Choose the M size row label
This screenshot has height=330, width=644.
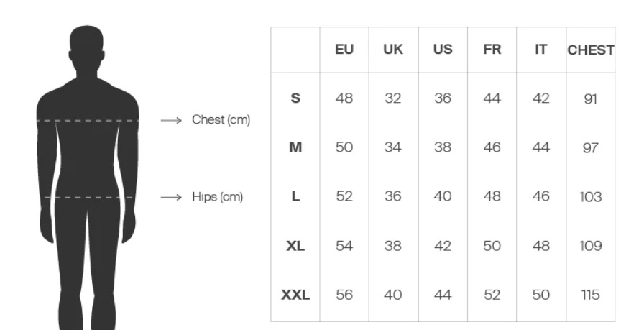click(295, 148)
